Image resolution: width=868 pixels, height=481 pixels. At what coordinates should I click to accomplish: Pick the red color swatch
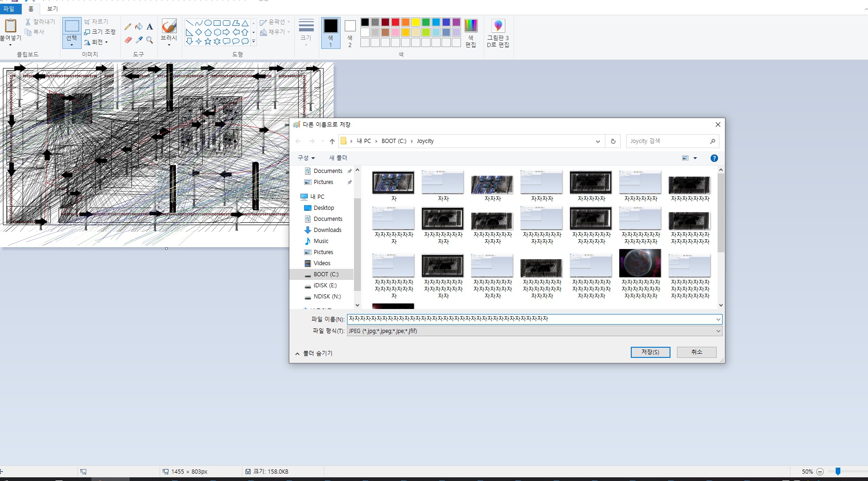coord(395,22)
